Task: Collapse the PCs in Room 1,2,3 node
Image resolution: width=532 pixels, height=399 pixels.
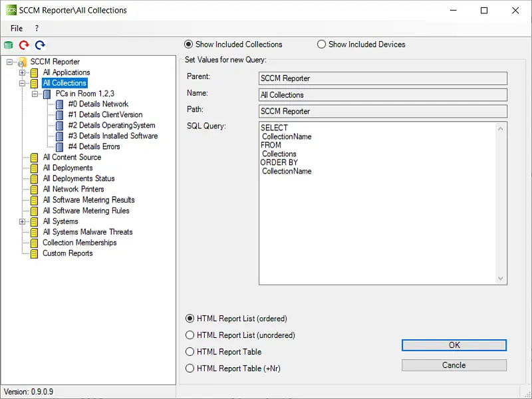Action: point(35,94)
